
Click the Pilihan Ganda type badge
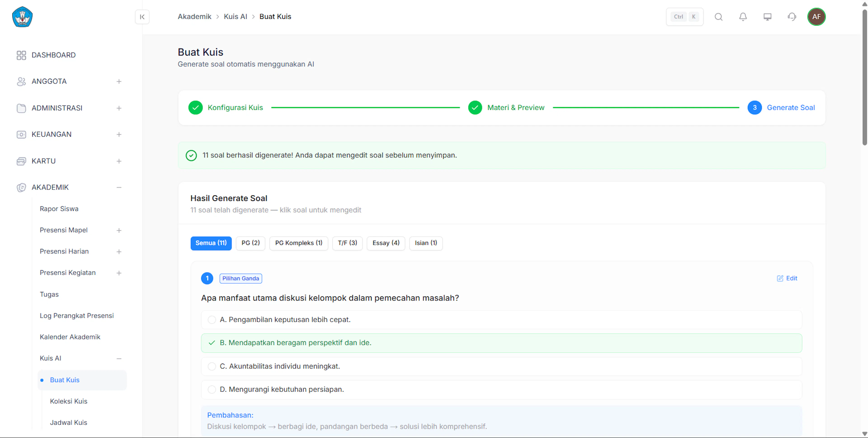click(241, 278)
